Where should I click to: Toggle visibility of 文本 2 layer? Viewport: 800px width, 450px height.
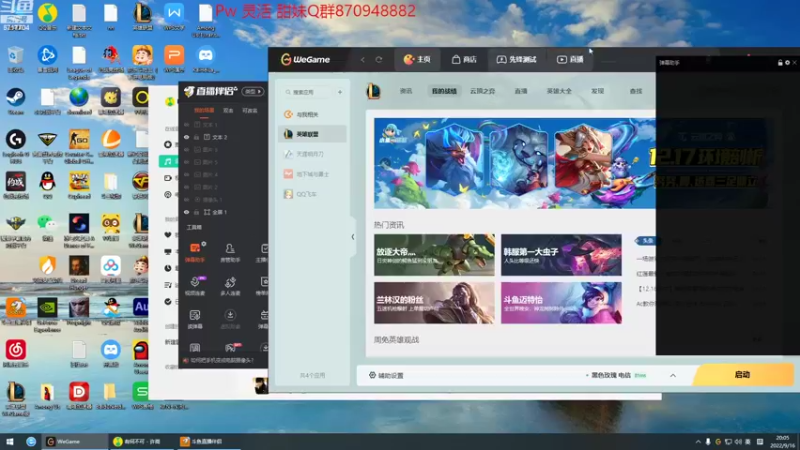pyautogui.click(x=187, y=137)
